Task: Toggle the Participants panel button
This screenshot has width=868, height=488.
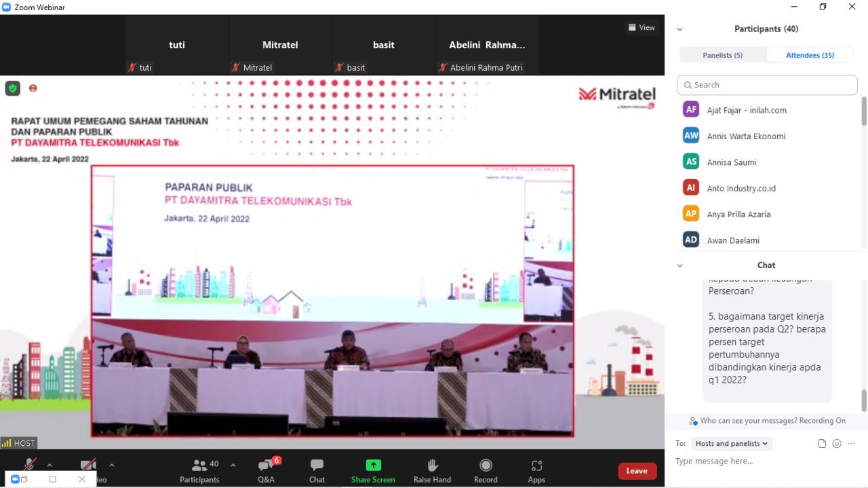Action: coord(199,466)
